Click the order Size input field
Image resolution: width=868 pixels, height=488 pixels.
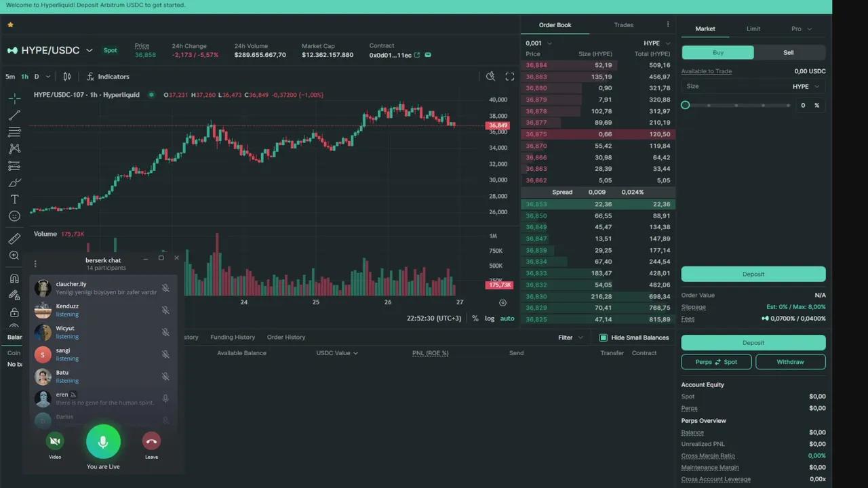point(753,87)
